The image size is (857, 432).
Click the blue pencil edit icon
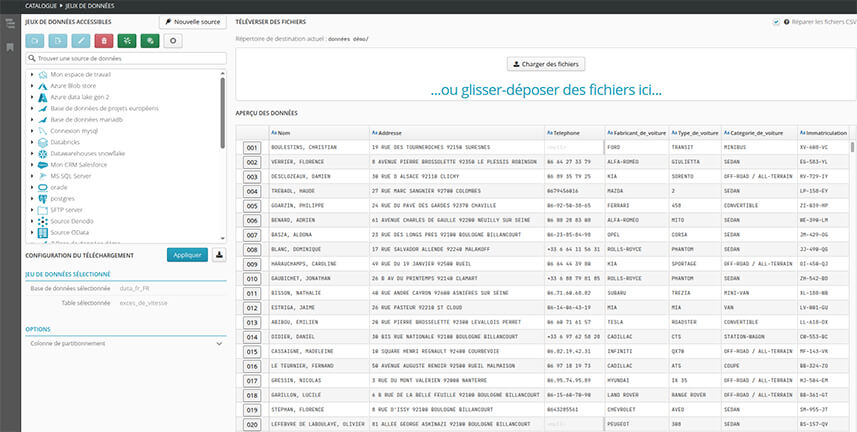(x=80, y=41)
